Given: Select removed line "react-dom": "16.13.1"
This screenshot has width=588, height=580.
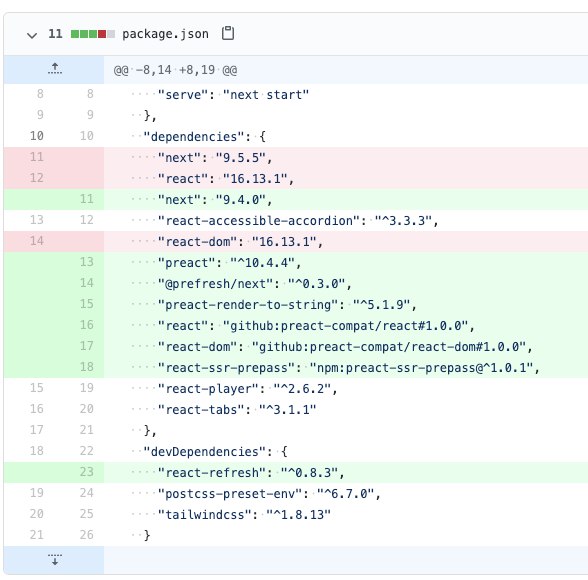Looking at the screenshot, I should [x=296, y=241].
